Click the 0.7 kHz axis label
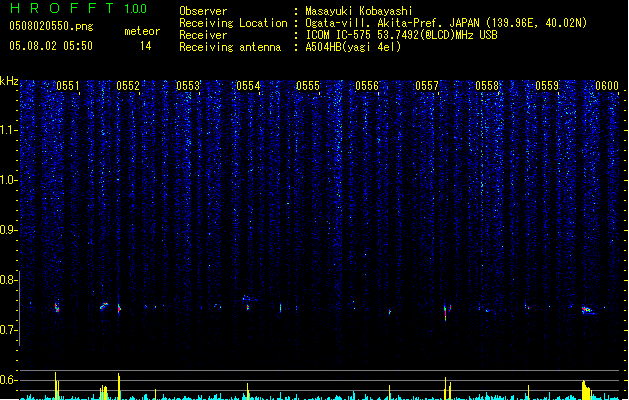 click(8, 330)
